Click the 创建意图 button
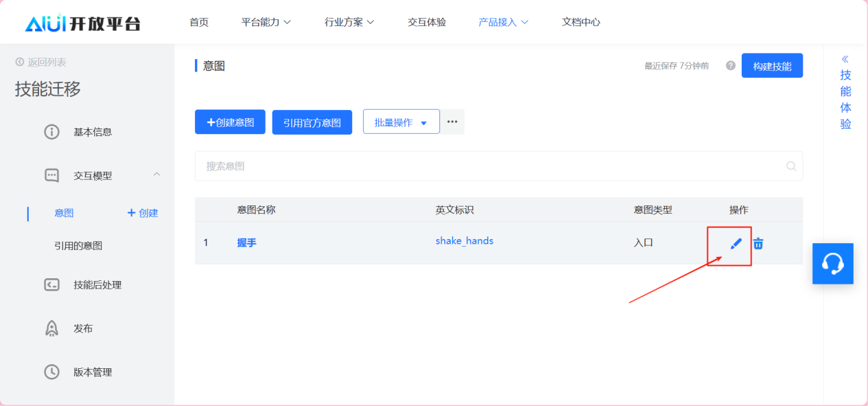868x406 pixels. coord(230,122)
